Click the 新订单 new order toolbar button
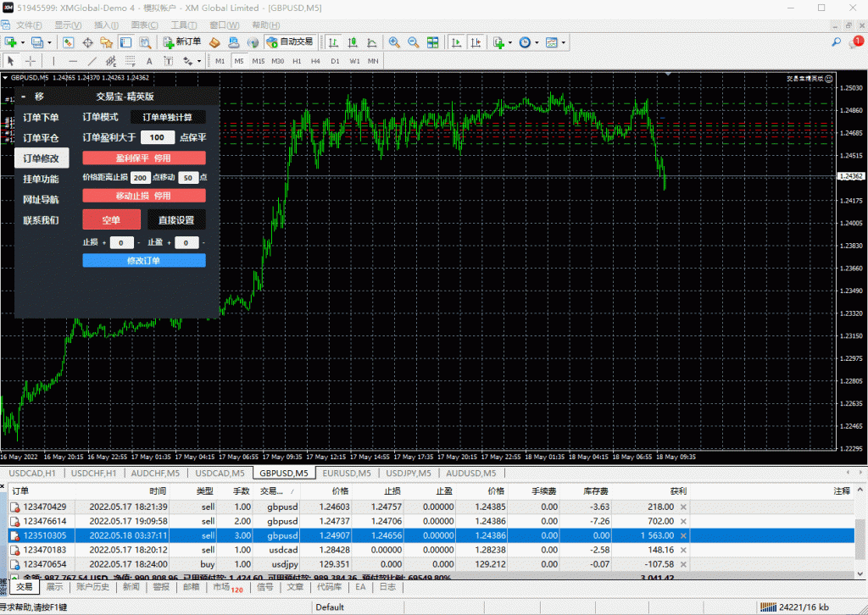868x615 pixels. pos(181,42)
